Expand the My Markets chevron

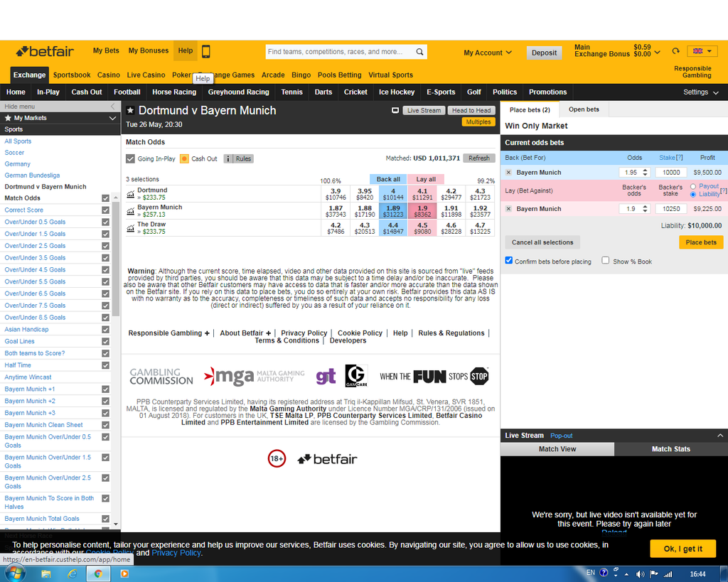112,118
